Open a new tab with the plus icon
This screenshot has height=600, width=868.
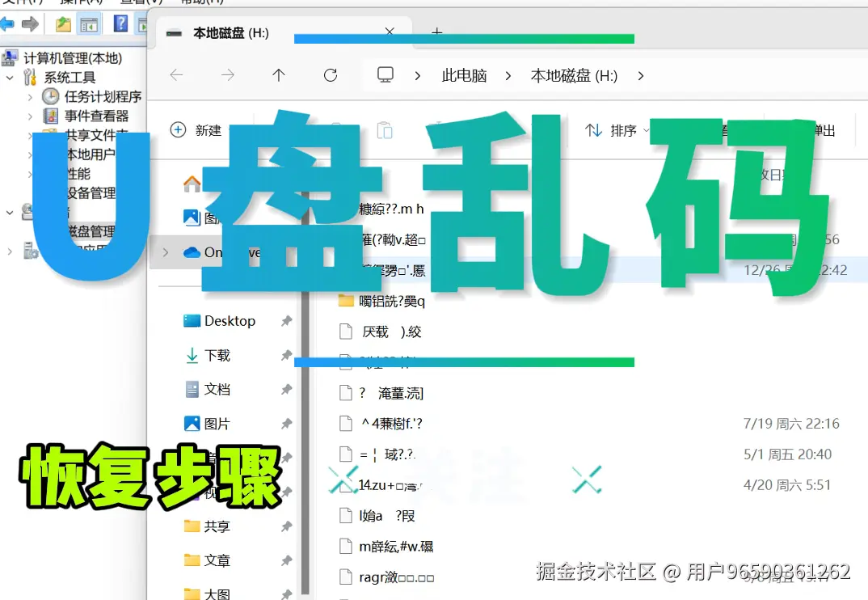pyautogui.click(x=436, y=33)
